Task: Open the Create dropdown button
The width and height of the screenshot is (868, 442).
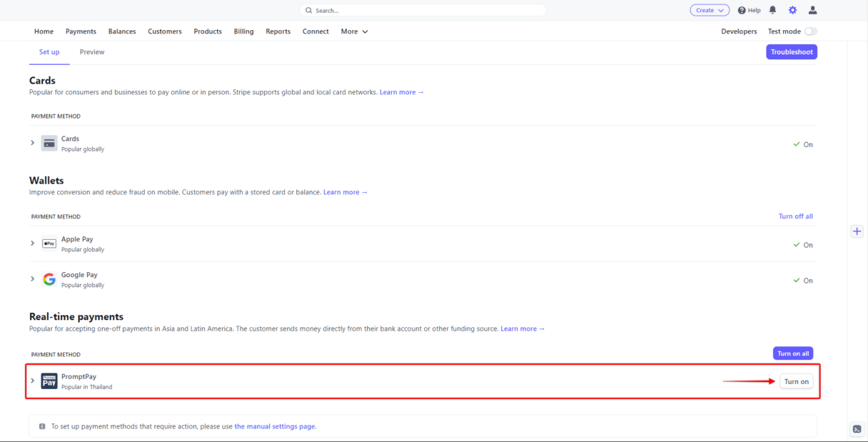Action: point(710,10)
